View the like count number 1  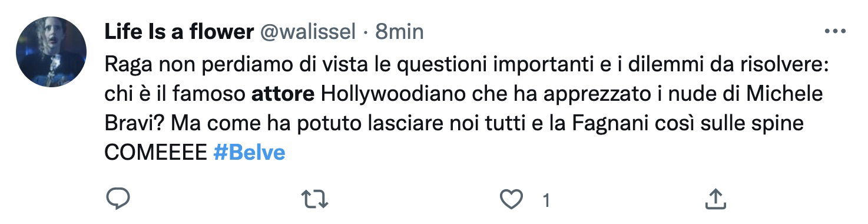click(546, 201)
